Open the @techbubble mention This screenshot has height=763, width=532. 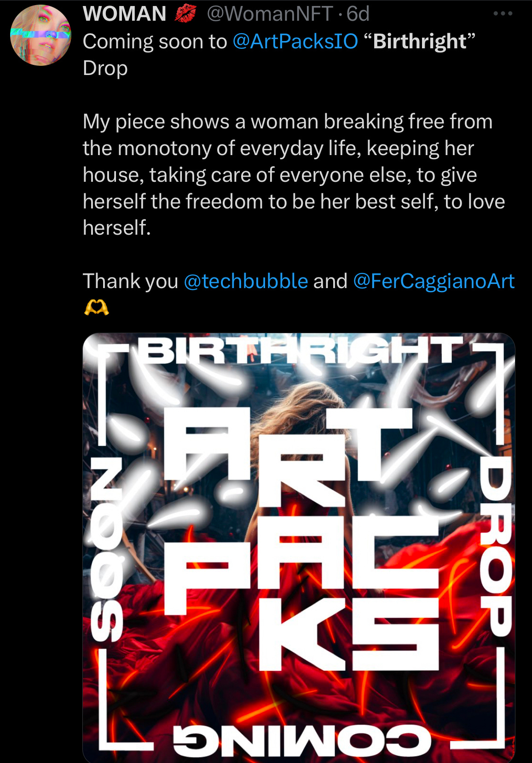point(246,281)
